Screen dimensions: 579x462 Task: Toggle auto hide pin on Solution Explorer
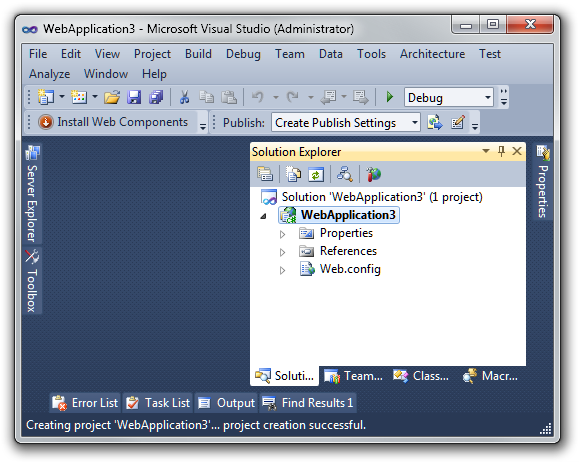coord(501,151)
